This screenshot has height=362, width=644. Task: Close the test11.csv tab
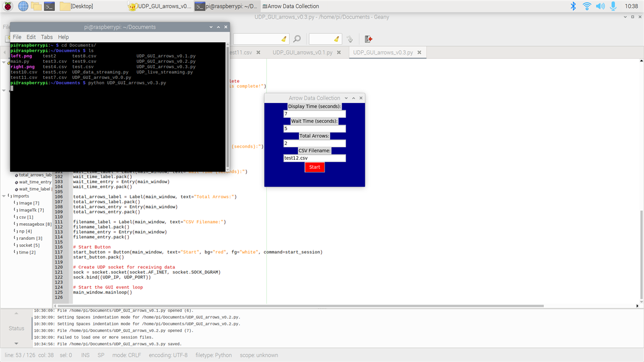[258, 52]
